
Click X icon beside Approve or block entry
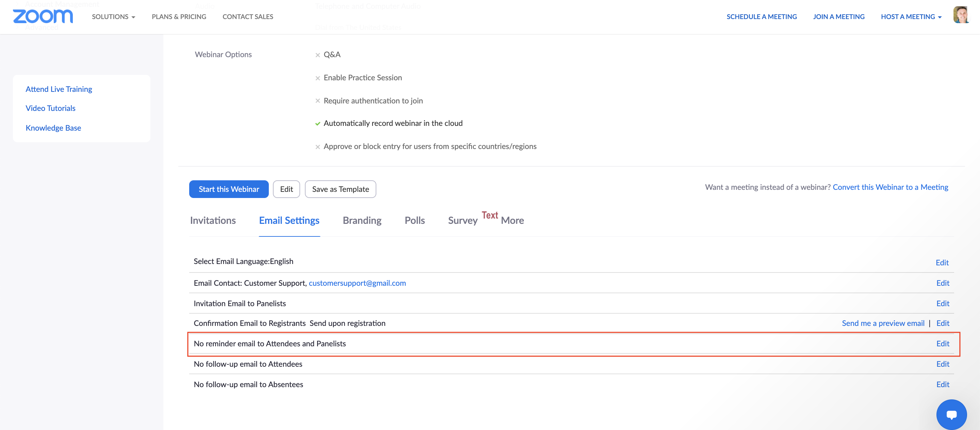point(318,147)
